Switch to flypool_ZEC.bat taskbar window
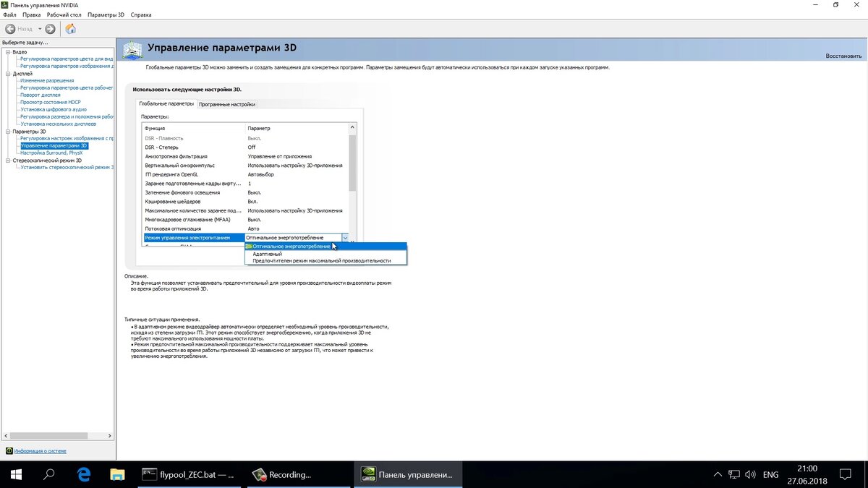868x488 pixels. pos(188,475)
